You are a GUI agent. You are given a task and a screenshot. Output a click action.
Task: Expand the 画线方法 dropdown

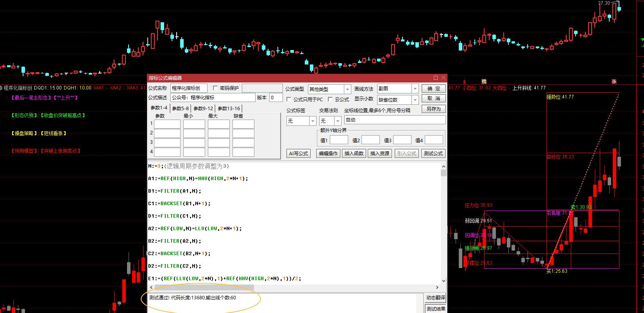point(415,89)
